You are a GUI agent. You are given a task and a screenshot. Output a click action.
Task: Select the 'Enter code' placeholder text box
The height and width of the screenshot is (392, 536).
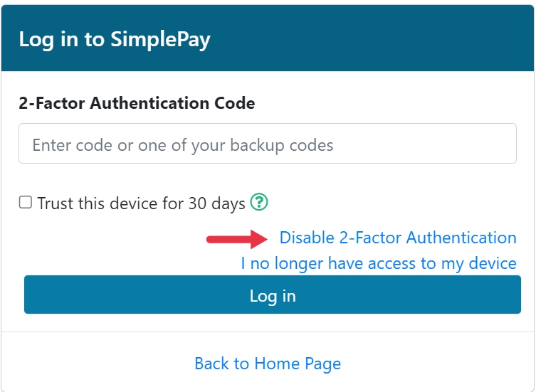pos(267,144)
